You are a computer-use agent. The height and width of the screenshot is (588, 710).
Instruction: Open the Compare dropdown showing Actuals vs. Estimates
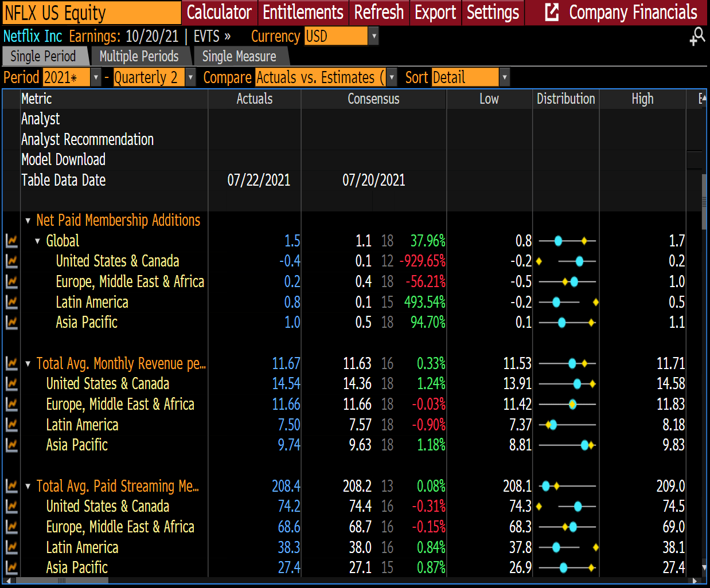[x=391, y=77]
